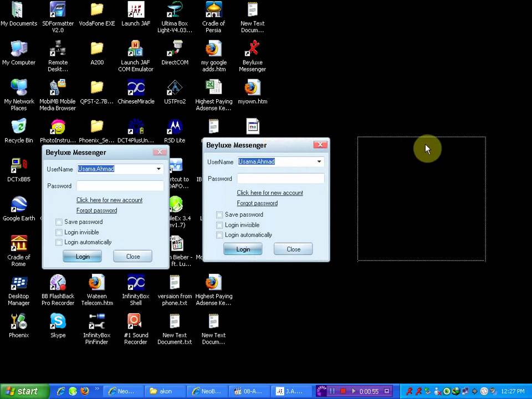The image size is (532, 399).
Task: Select BlackBerry Desktop Manager icon
Action: (19, 290)
